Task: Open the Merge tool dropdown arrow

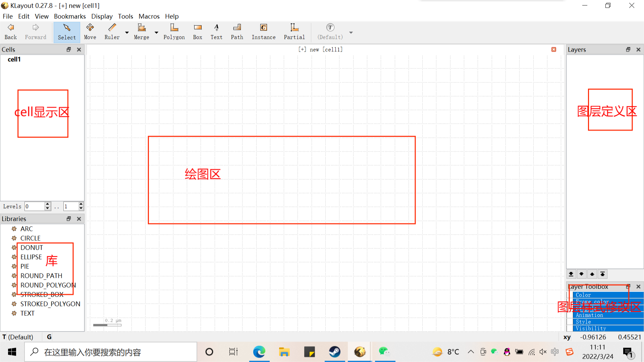Action: pyautogui.click(x=156, y=32)
